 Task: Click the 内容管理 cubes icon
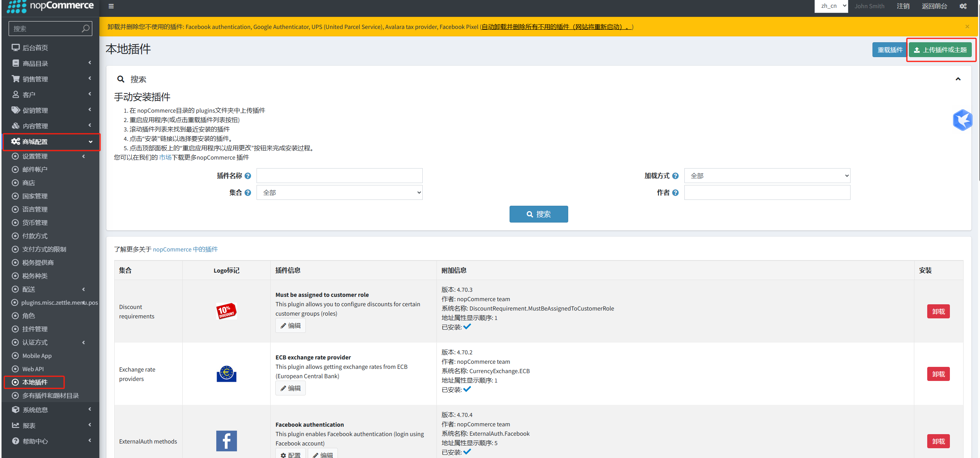click(16, 126)
